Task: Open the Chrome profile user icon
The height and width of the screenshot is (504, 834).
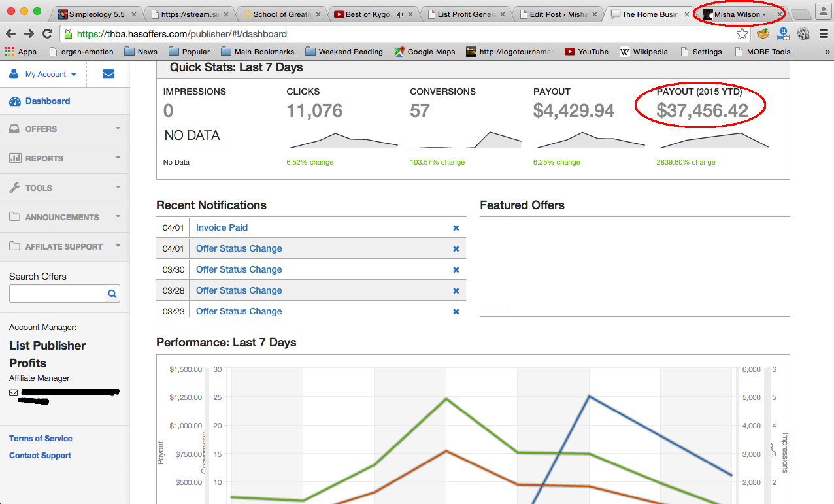Action: (x=822, y=10)
